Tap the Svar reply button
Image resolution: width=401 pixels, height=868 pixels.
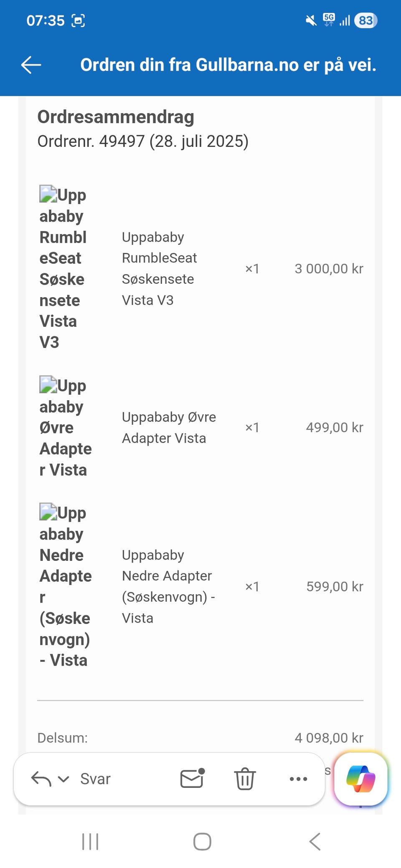(95, 779)
